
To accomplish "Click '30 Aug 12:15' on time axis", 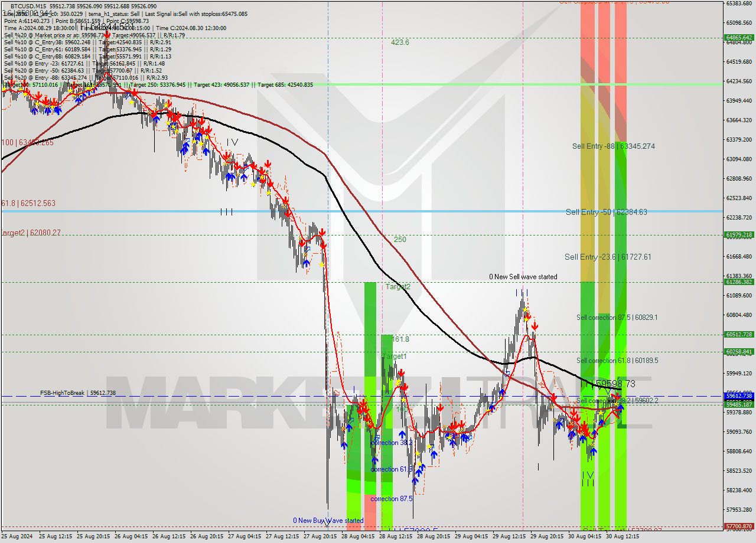I will 624,537.
